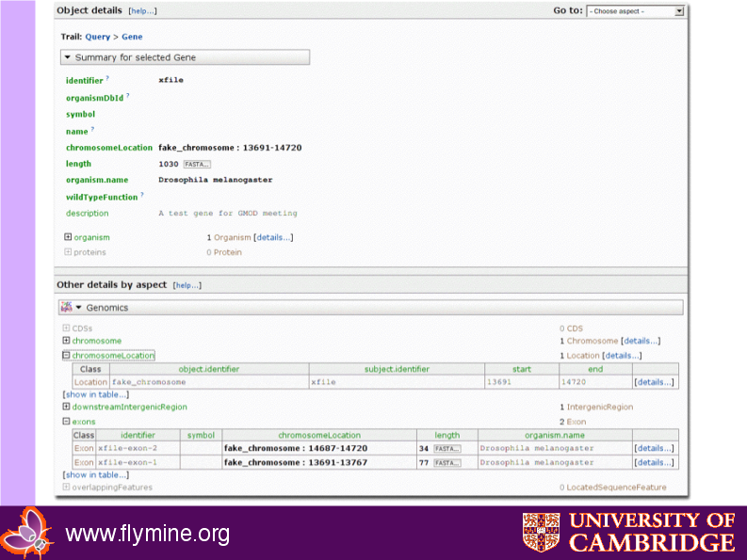747x560 pixels.
Task: Click the exons tree label
Action: (x=84, y=422)
